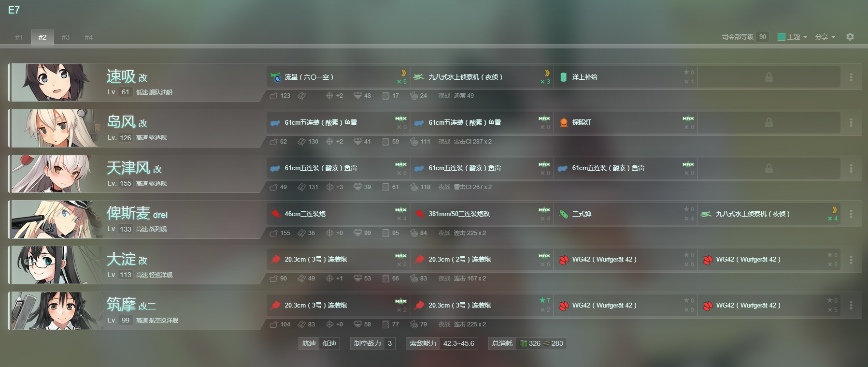Image resolution: width=868 pixels, height=367 pixels.
Task: Click the teal theme color swatch
Action: pyautogui.click(x=782, y=37)
